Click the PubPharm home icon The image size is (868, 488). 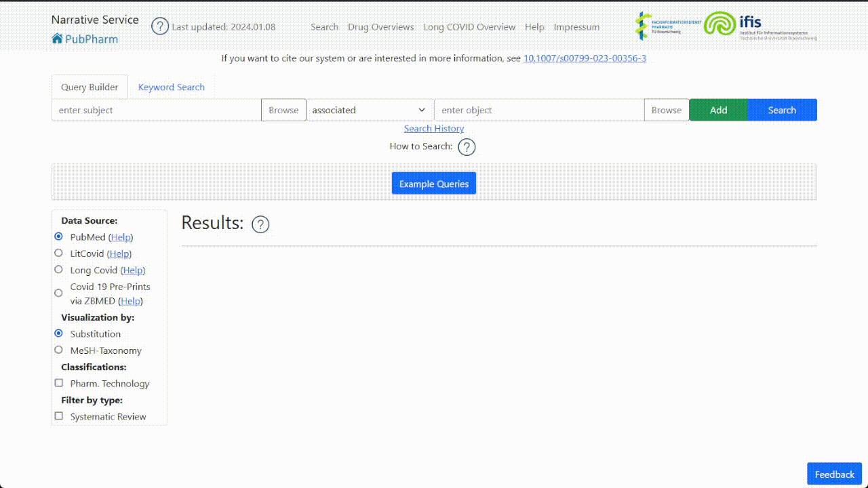[x=57, y=39]
